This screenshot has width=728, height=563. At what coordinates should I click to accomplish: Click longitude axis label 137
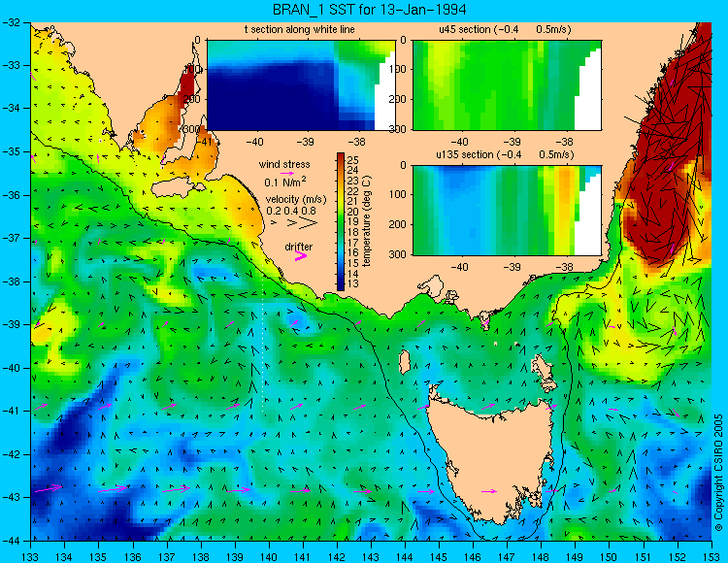[x=167, y=557]
